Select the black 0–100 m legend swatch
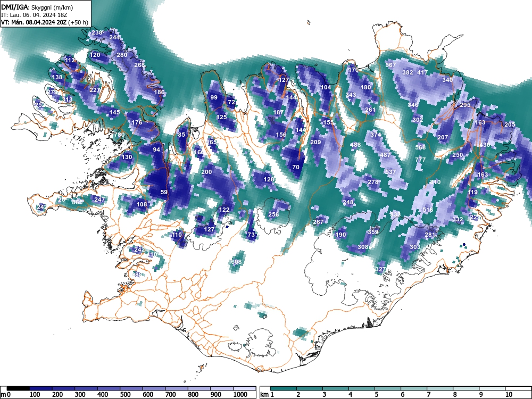Image resolution: width=532 pixels, height=399 pixels. click(x=18, y=388)
